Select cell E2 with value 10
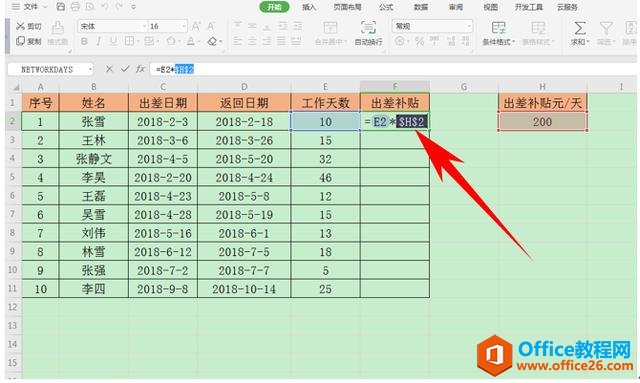The height and width of the screenshot is (383, 640). (x=325, y=122)
